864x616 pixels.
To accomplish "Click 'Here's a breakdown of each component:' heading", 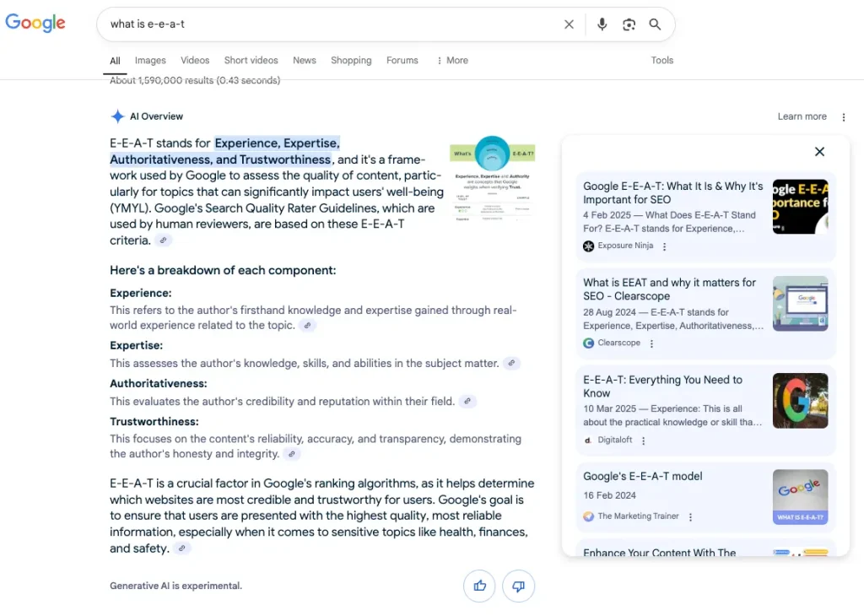I will coord(223,271).
